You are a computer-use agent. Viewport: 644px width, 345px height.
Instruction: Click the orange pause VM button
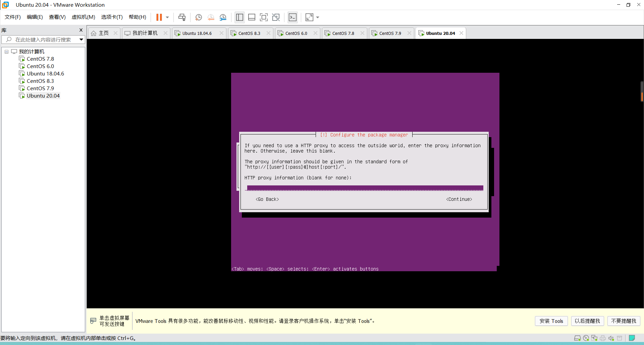point(159,17)
